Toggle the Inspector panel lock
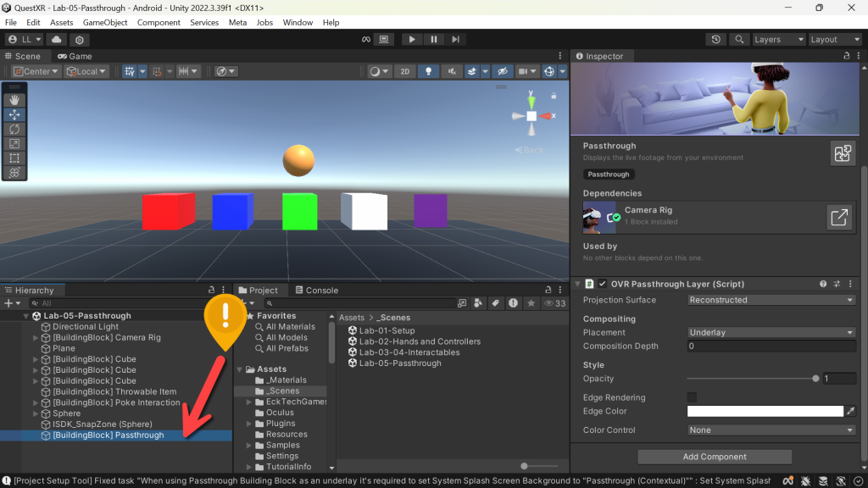Screen dimensions: 868x488 (847, 56)
